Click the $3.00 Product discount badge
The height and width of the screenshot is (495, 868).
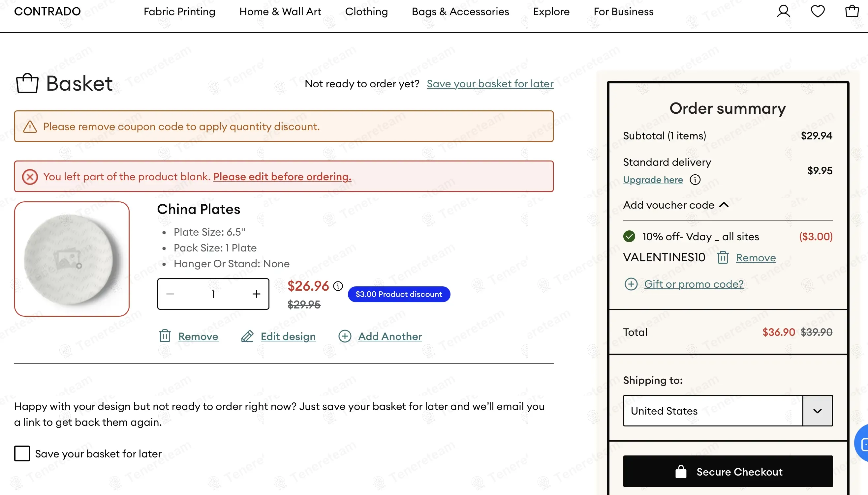pyautogui.click(x=399, y=294)
